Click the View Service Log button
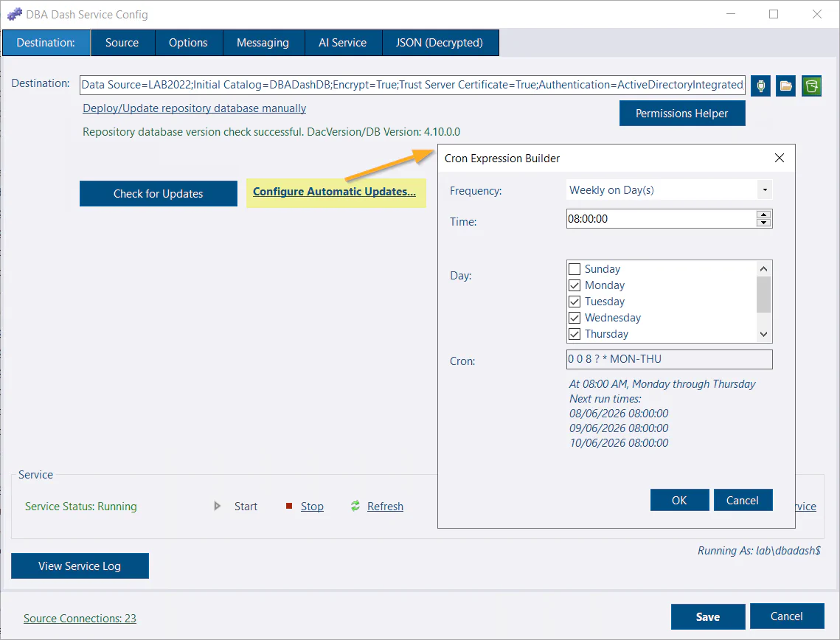The image size is (840, 640). click(x=80, y=566)
